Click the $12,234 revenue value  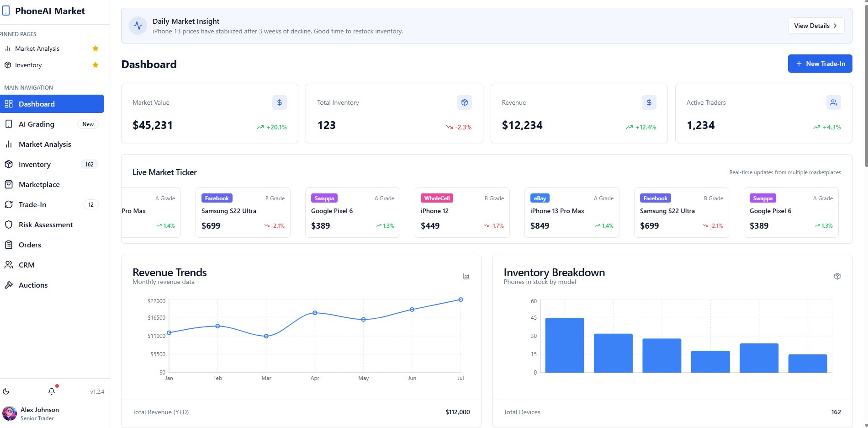point(522,125)
